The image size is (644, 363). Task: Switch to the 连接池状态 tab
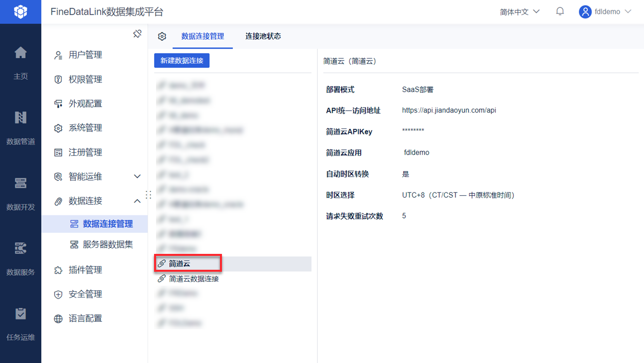[x=263, y=36]
